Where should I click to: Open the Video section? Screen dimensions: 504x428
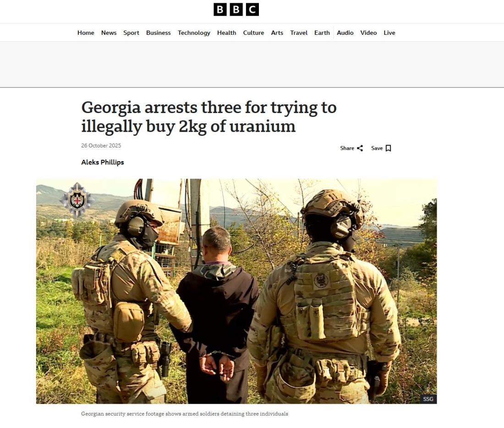coord(368,33)
